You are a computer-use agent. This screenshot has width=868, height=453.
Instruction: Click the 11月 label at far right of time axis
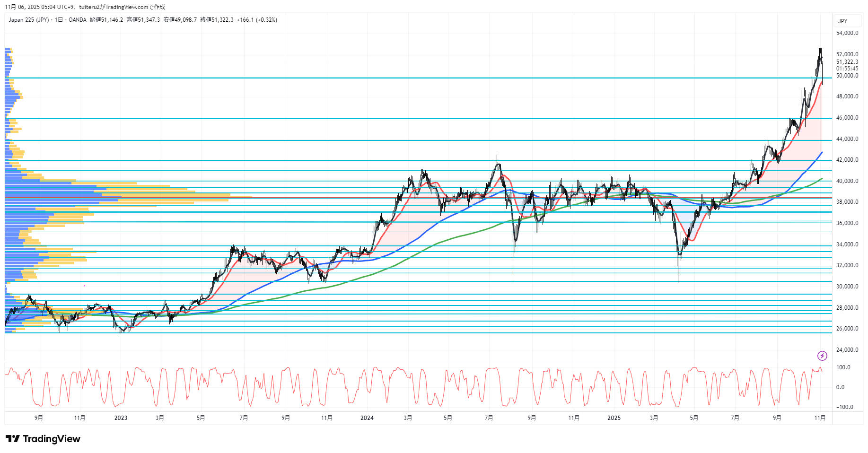pyautogui.click(x=820, y=418)
